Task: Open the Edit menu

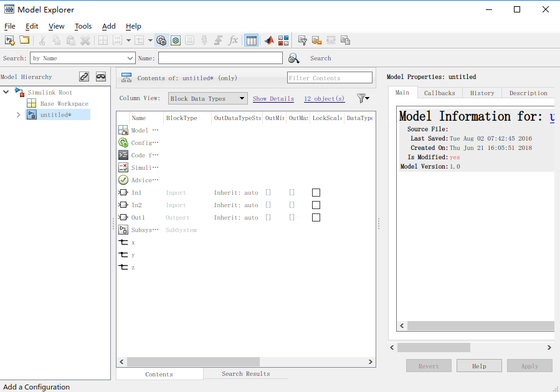Action: click(x=32, y=26)
